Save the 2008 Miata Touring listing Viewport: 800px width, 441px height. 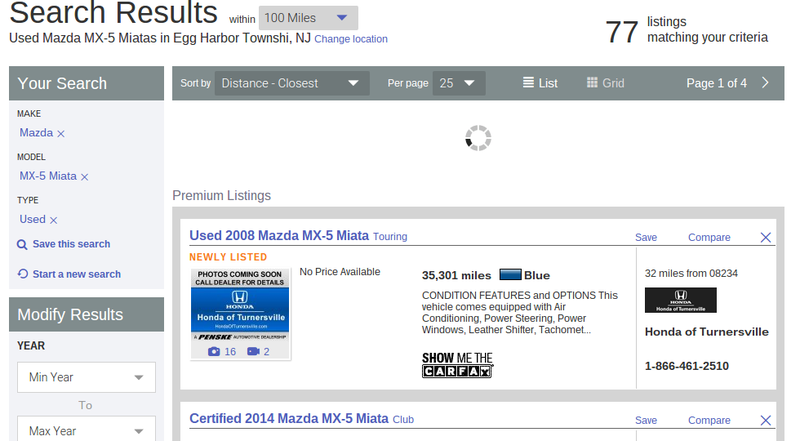(646, 237)
